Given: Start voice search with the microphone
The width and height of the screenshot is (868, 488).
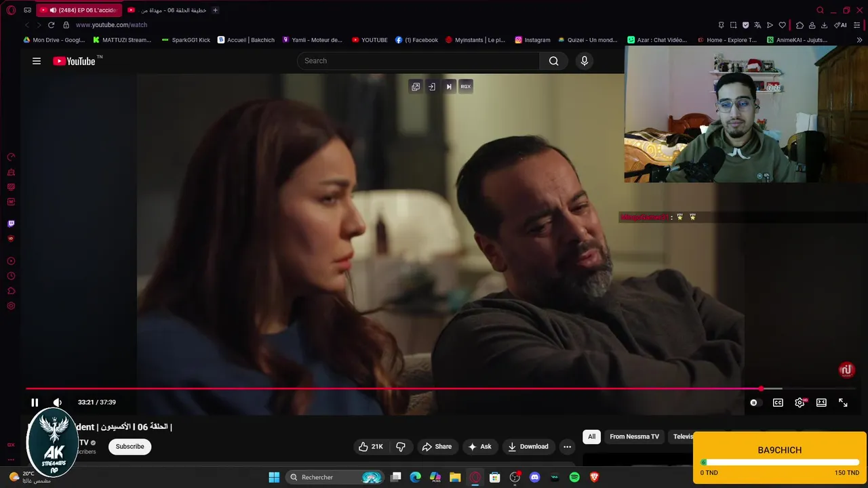Looking at the screenshot, I should tap(585, 61).
